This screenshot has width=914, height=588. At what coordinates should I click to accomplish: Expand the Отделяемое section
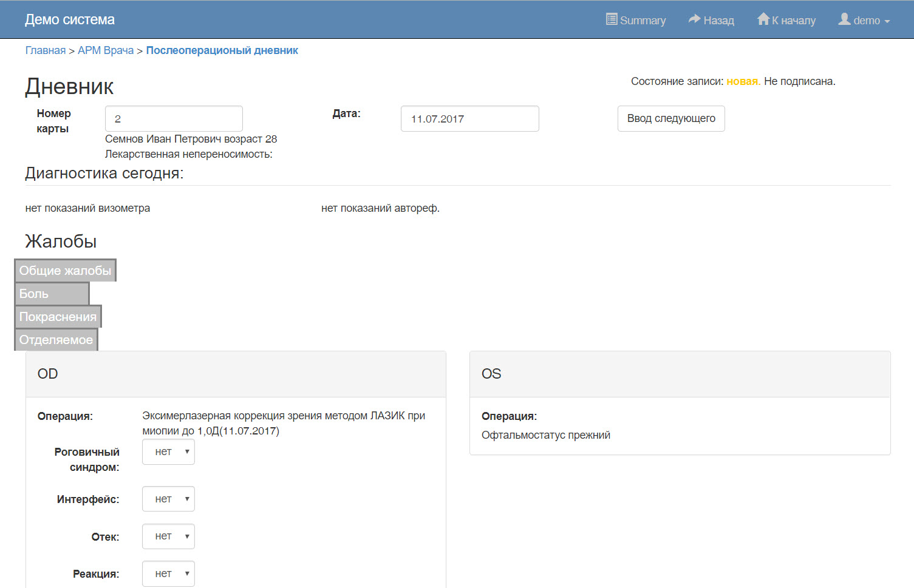(x=56, y=340)
